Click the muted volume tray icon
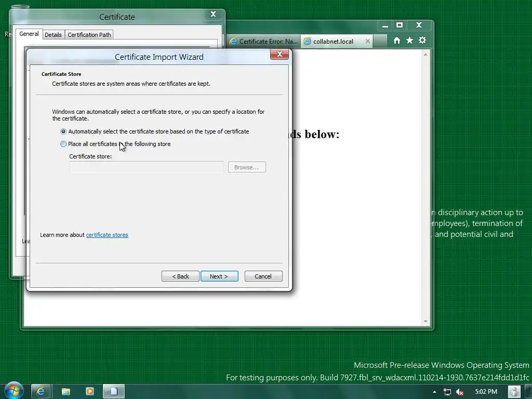Image resolution: width=532 pixels, height=399 pixels. tap(460, 392)
